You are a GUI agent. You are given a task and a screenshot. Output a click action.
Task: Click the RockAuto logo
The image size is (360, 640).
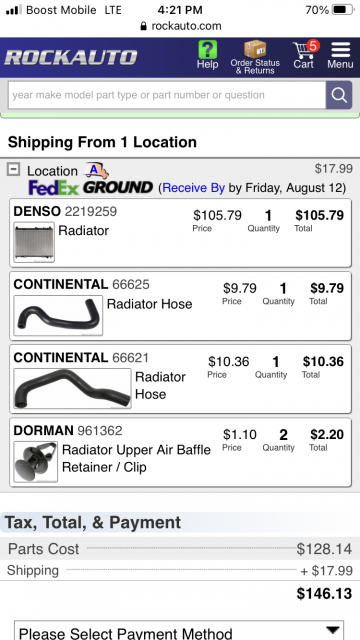[71, 58]
